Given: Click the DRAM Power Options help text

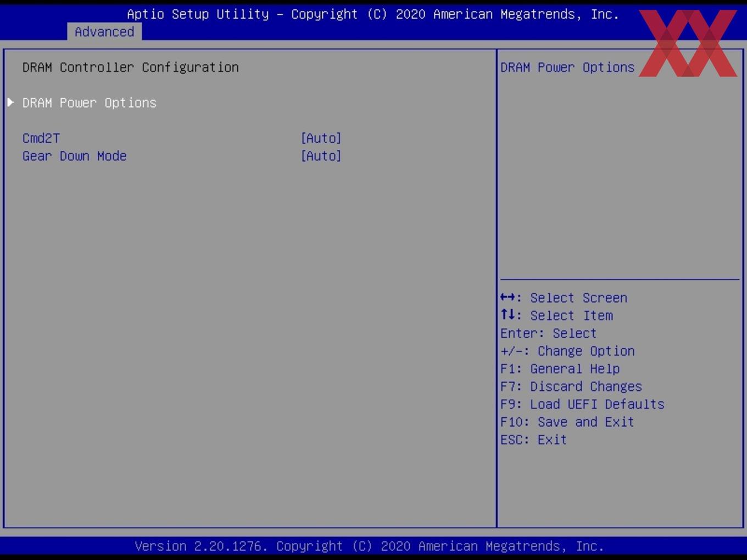Looking at the screenshot, I should point(567,67).
